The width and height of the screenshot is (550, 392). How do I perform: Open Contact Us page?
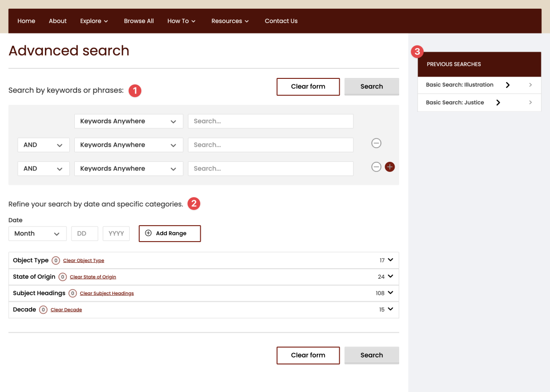tap(281, 21)
